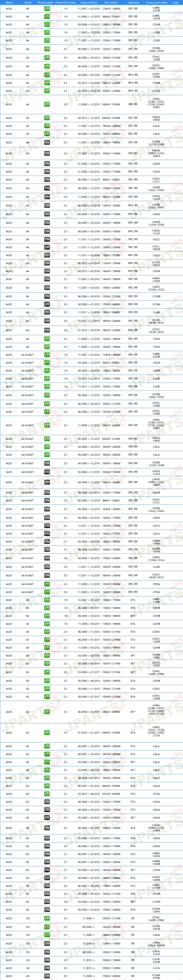This screenshot has height=980, width=183.
Task: Click the power value 260kW / 354KM
Action: tap(111, 786)
